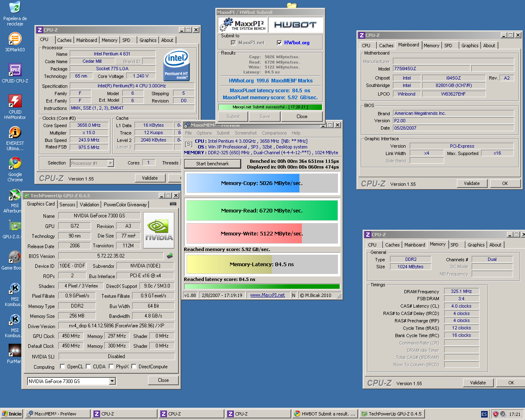
Task: Open the PowerColor Giveaway tab in GPU-Z
Action: tap(125, 204)
